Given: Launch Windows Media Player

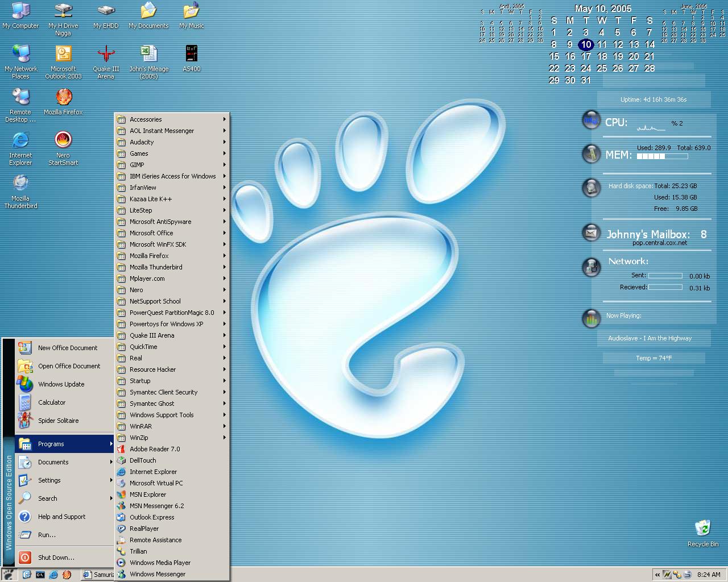Looking at the screenshot, I should 172,563.
